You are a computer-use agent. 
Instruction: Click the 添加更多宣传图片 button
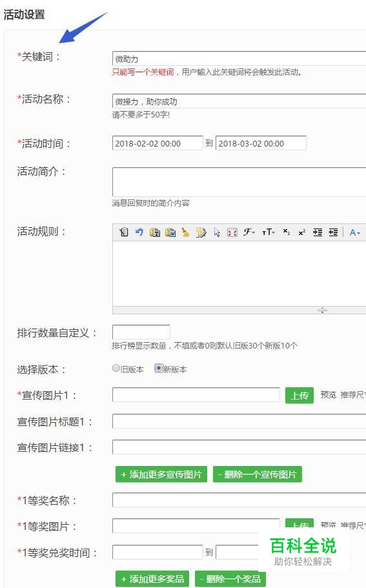tap(161, 474)
